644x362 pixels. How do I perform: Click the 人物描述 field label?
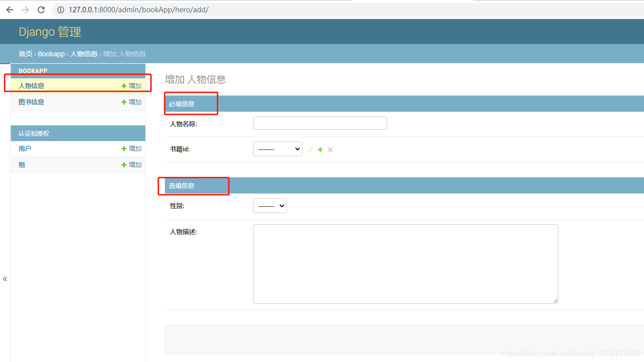[184, 232]
